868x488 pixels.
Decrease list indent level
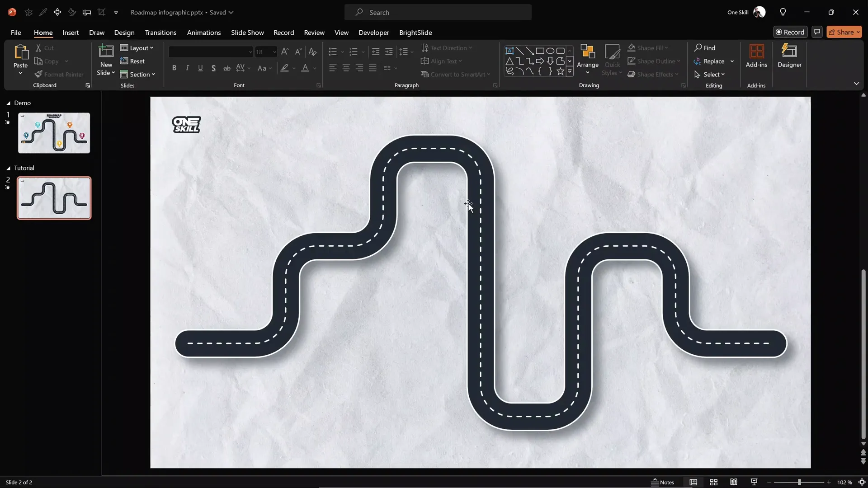click(x=375, y=52)
